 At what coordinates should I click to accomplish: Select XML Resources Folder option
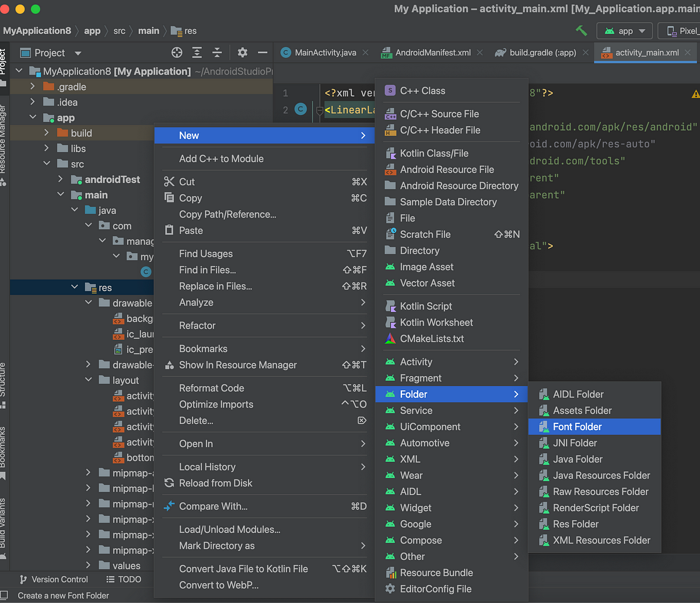[x=594, y=541]
